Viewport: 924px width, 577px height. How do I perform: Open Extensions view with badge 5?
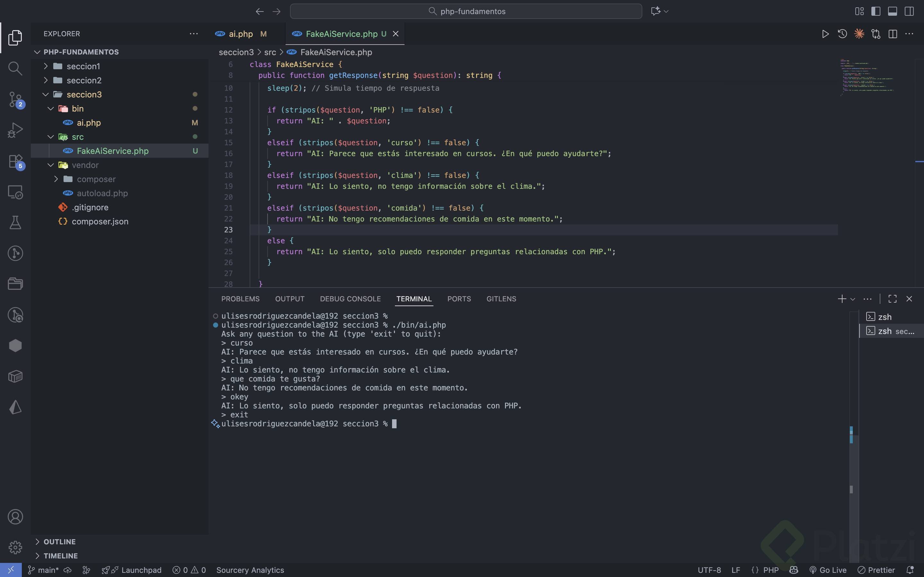tap(15, 161)
